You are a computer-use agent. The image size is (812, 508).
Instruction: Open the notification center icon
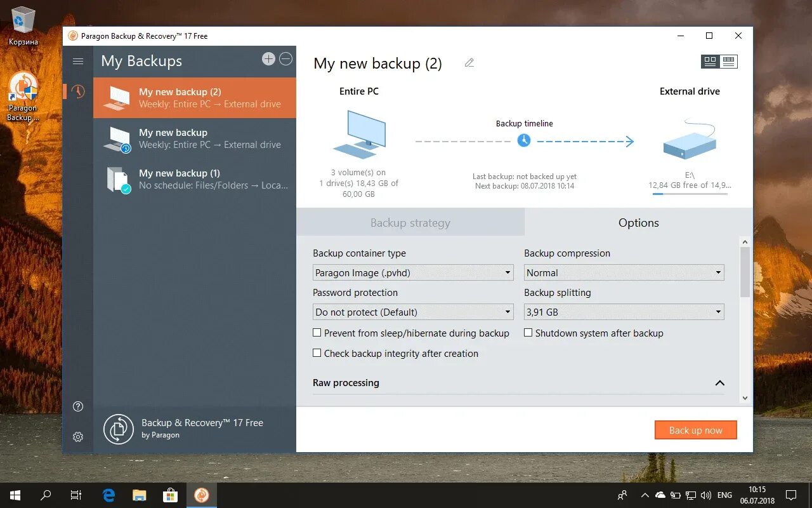(791, 495)
